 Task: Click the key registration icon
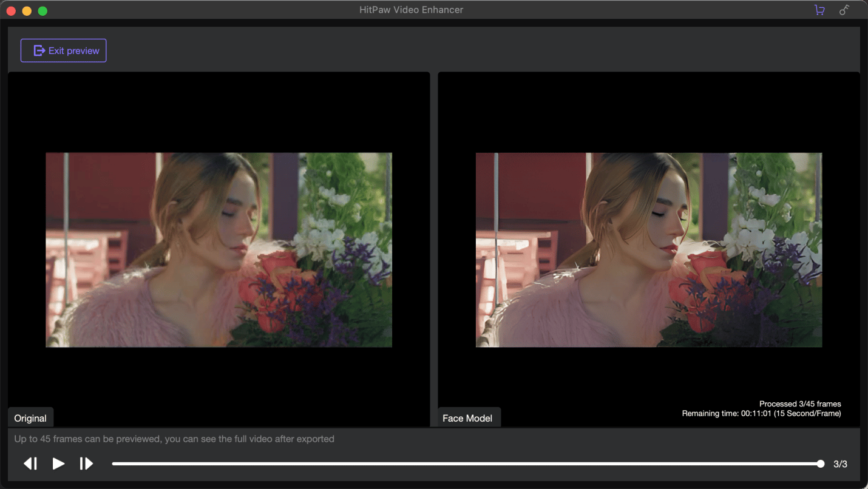point(844,10)
